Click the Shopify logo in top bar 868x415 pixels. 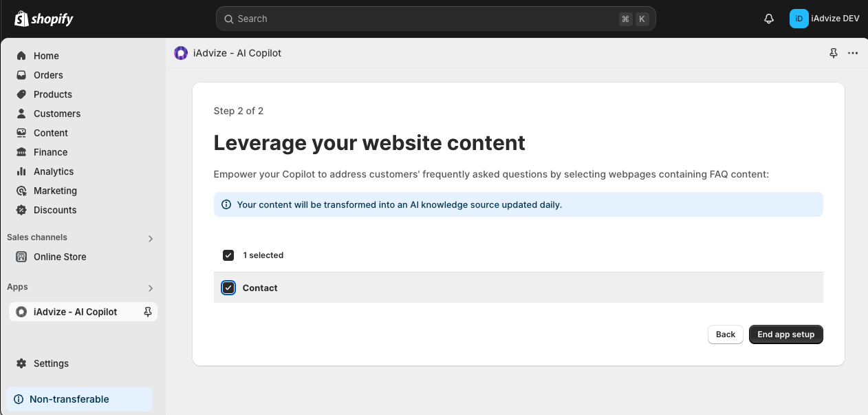tap(44, 19)
